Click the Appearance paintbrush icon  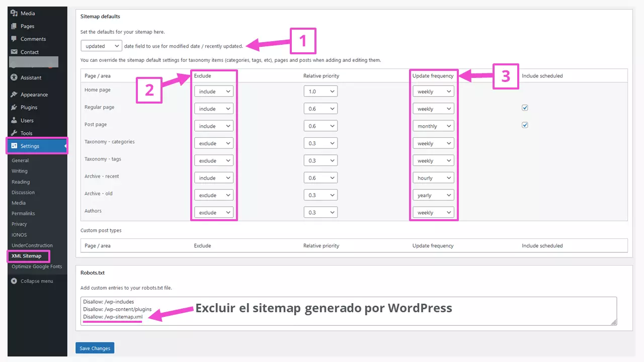(x=14, y=95)
